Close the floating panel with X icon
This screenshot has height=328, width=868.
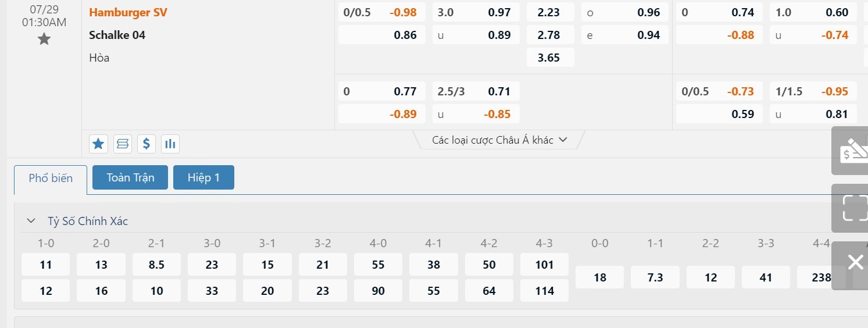[855, 262]
